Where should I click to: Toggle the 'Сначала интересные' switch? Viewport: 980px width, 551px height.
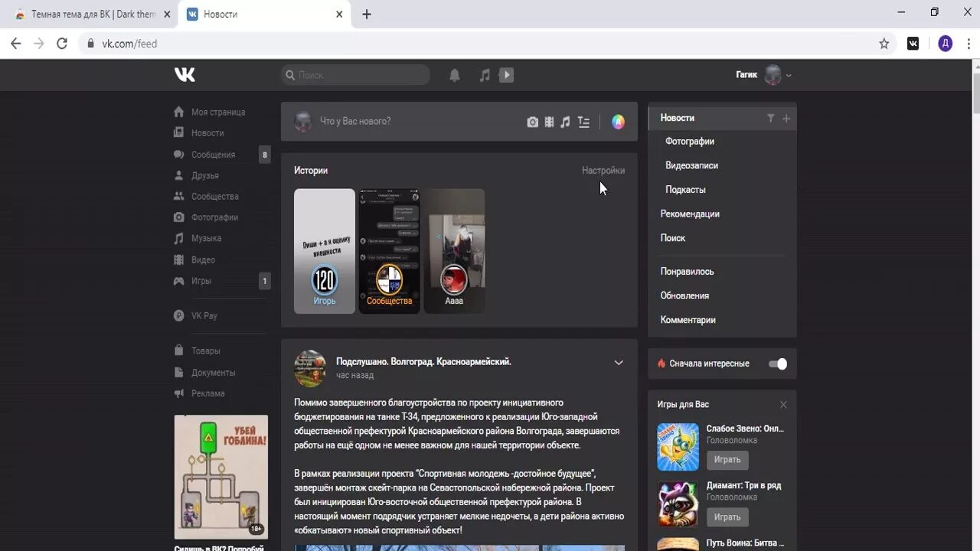click(x=777, y=364)
